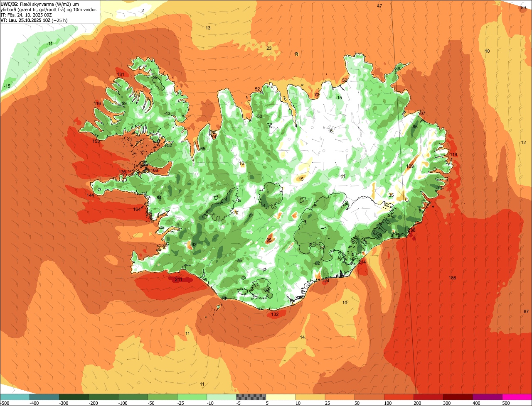This screenshot has width=532, height=406.
Task: Click the -500 legend label
Action: point(5,403)
